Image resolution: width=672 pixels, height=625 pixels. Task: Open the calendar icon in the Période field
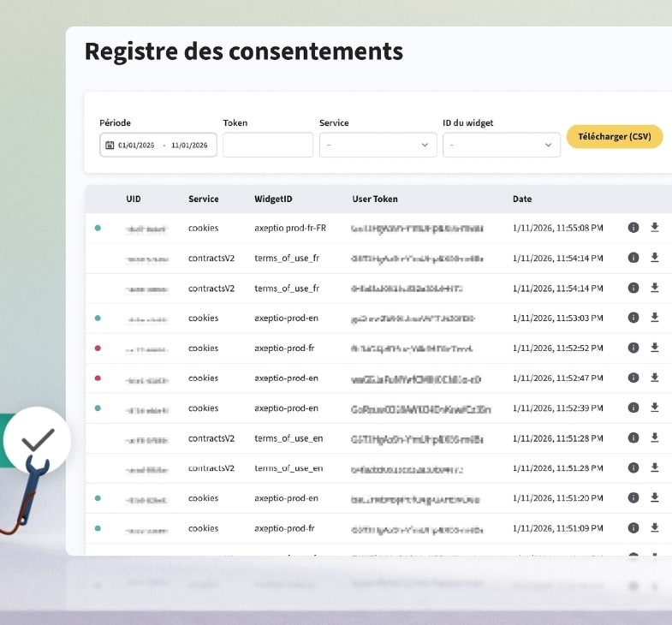[x=110, y=146]
